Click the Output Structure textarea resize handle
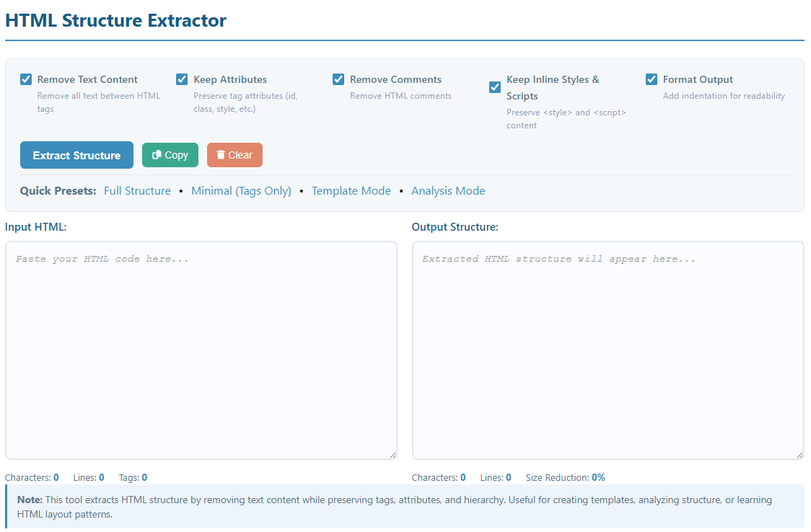811x532 pixels. click(799, 455)
